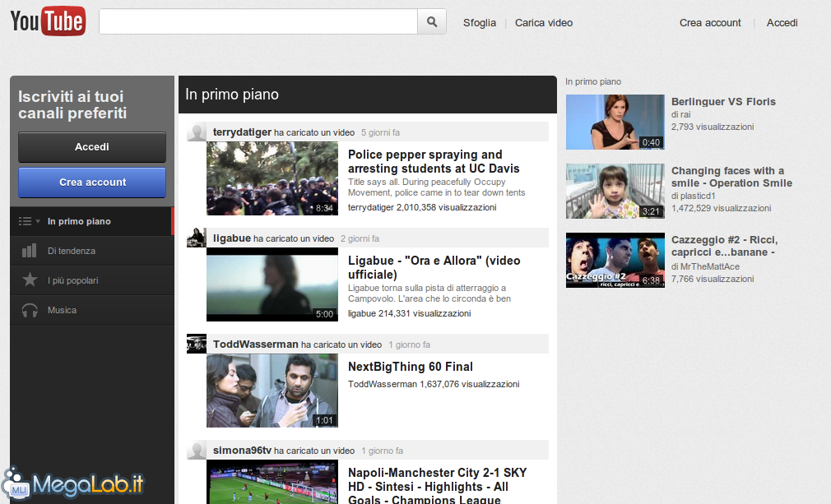Click '7,766 visualizzazioni' view count
The image size is (831, 504).
click(x=713, y=279)
